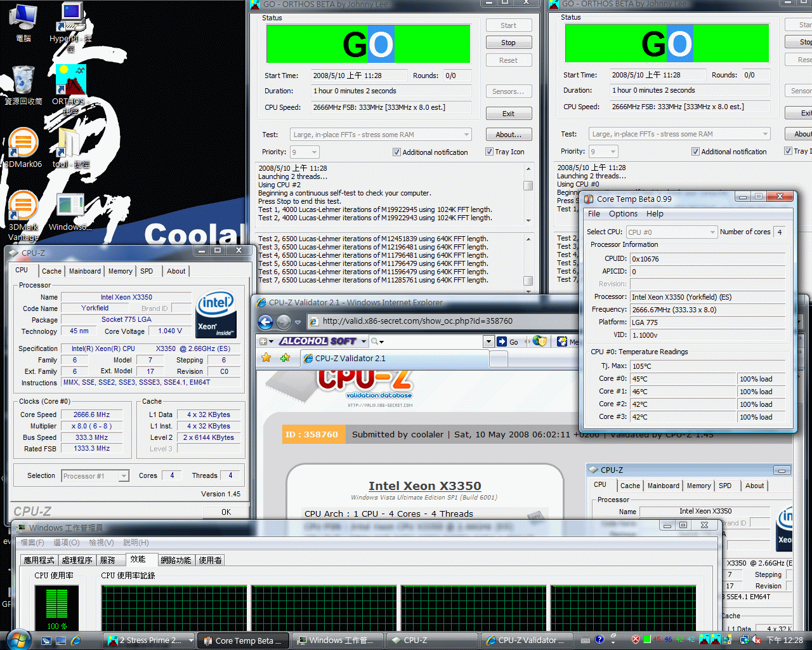The height and width of the screenshot is (650, 812).
Task: Click the Add to Favorites star-plus icon
Action: pyautogui.click(x=285, y=358)
